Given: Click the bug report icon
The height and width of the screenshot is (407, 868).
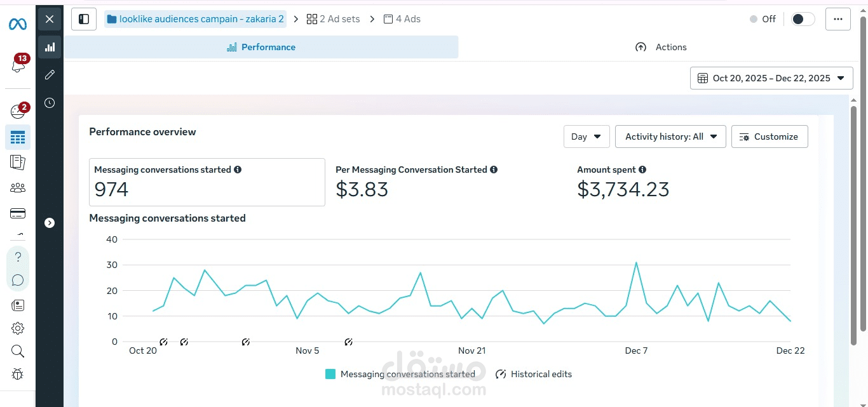Looking at the screenshot, I should click(x=18, y=374).
